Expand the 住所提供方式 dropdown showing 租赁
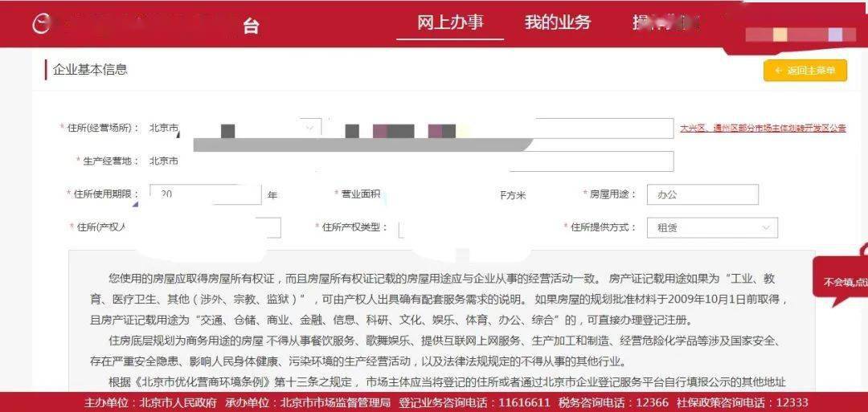Screen dimensions: 868x412 coord(712,228)
